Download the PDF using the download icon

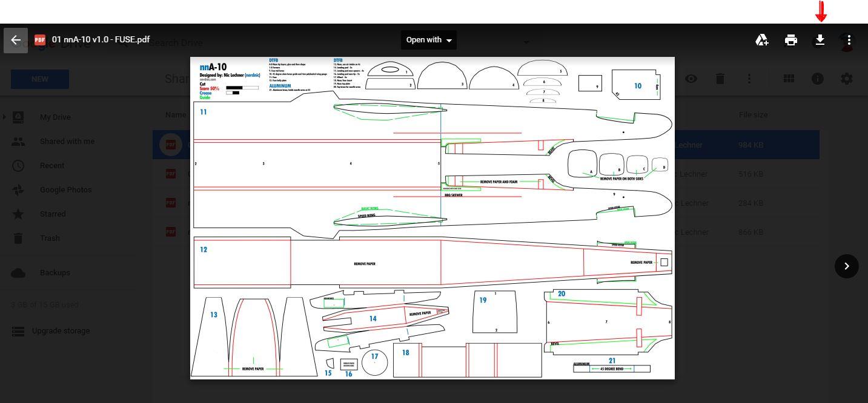(x=820, y=41)
